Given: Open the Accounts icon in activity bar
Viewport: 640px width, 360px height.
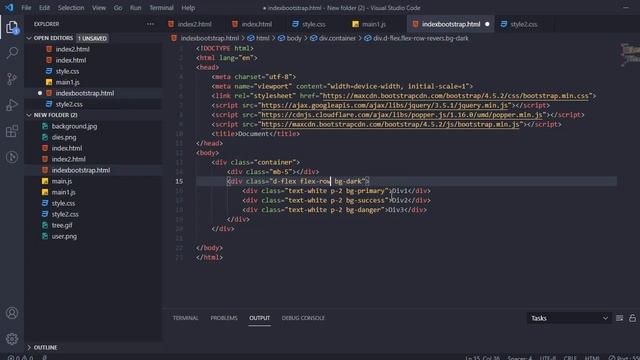Looking at the screenshot, I should (12, 313).
